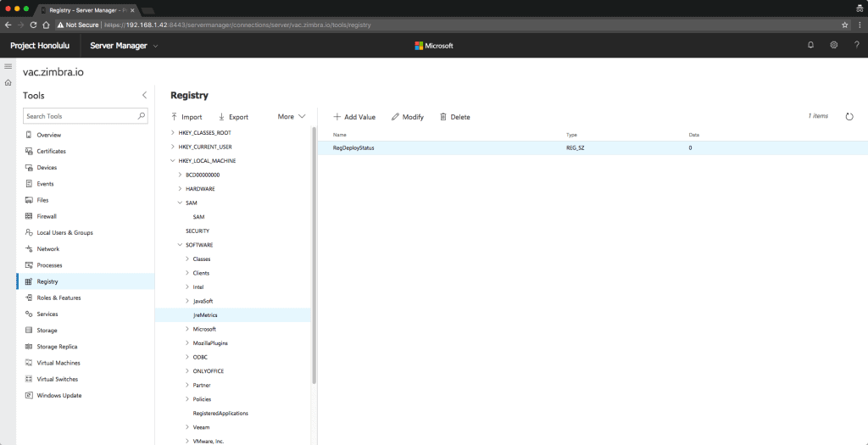Click the Project Honolulu title link
868x445 pixels.
tap(40, 46)
